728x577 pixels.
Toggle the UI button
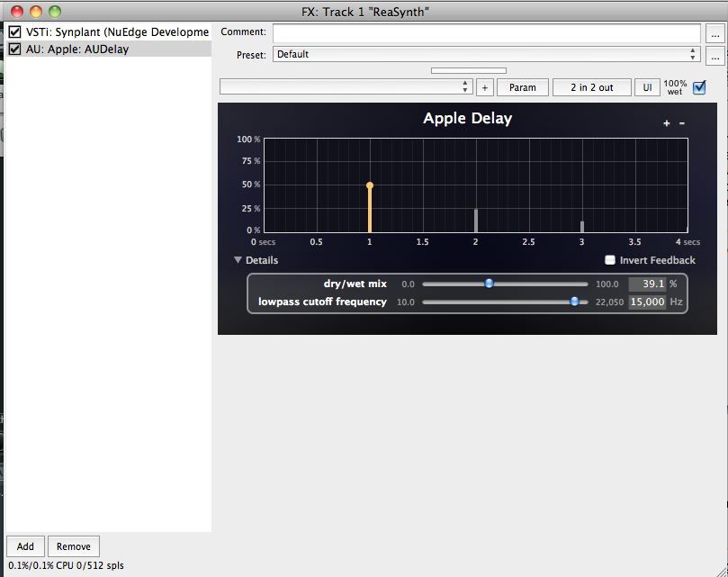647,87
